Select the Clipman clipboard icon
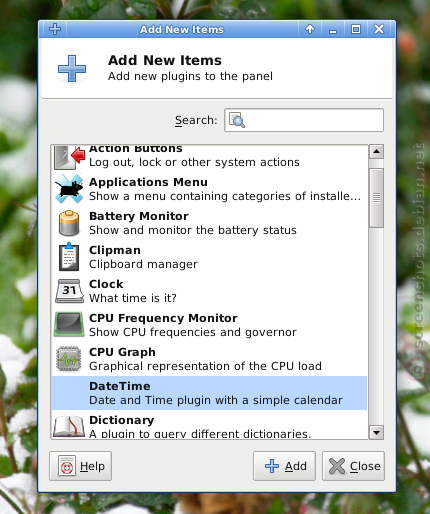430x514 pixels. 69,257
